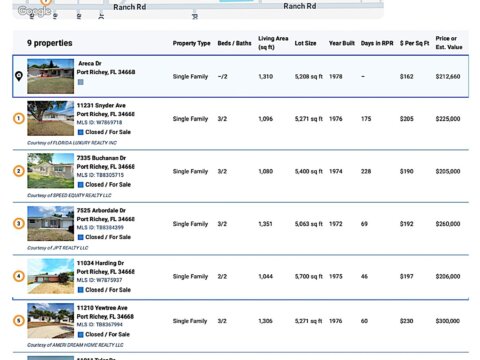Open the 7335 Buchanan Dr property photo

(x=51, y=171)
